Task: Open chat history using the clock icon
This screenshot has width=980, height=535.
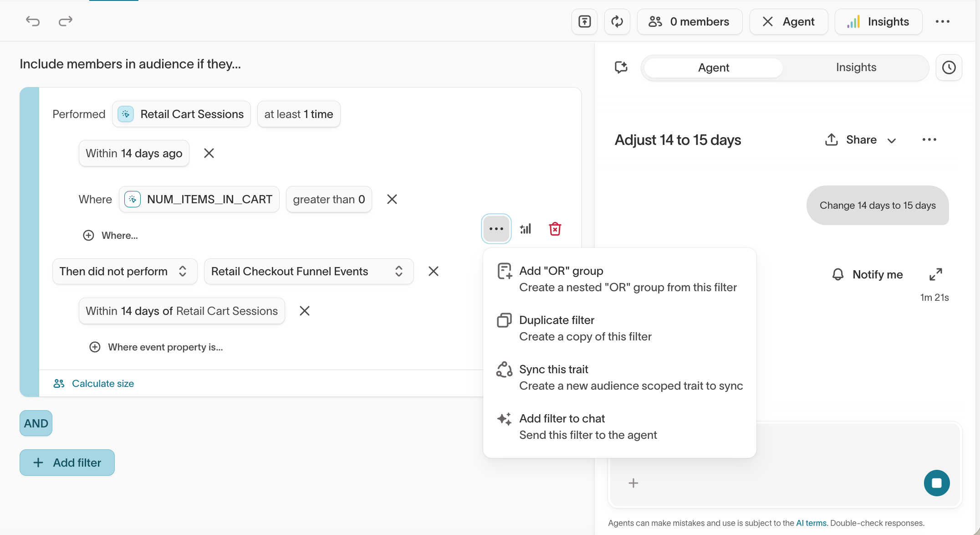Action: pos(949,67)
